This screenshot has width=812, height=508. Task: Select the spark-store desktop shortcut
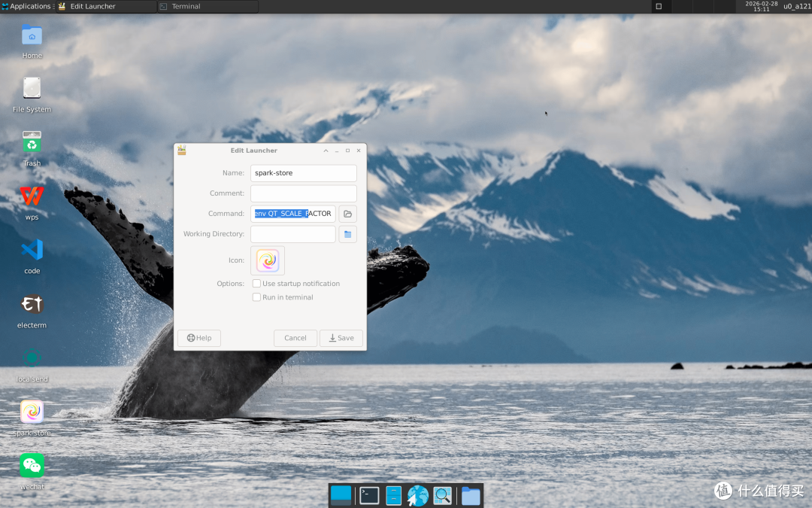click(x=32, y=412)
